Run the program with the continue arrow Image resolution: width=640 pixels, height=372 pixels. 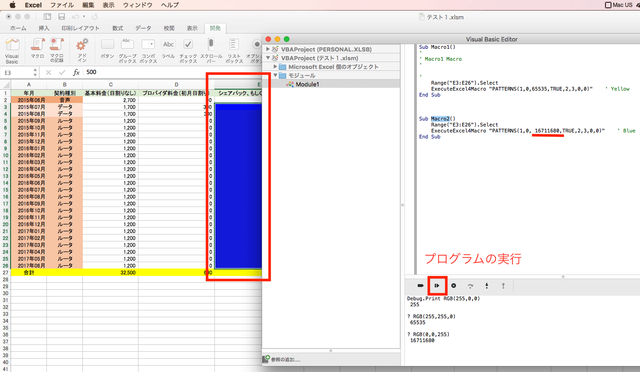click(x=437, y=285)
